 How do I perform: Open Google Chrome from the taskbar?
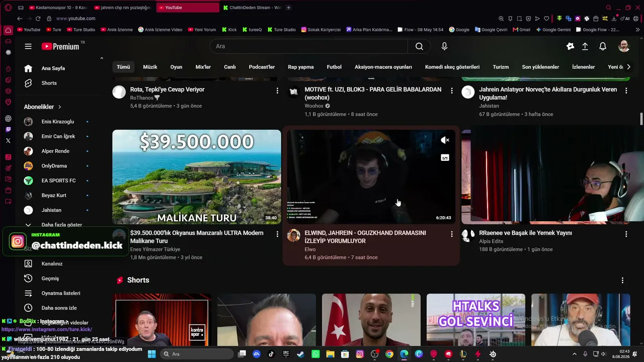(x=389, y=354)
